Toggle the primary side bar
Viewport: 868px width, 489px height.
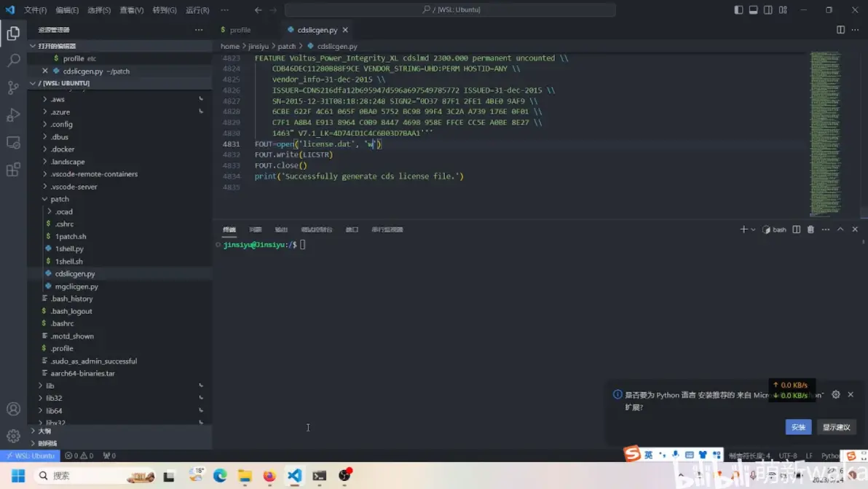738,10
